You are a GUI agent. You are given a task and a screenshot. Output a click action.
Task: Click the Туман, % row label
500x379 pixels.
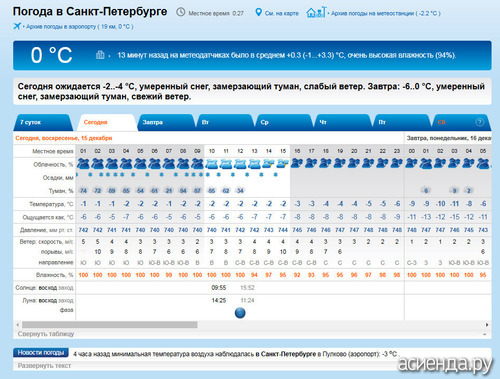point(61,191)
